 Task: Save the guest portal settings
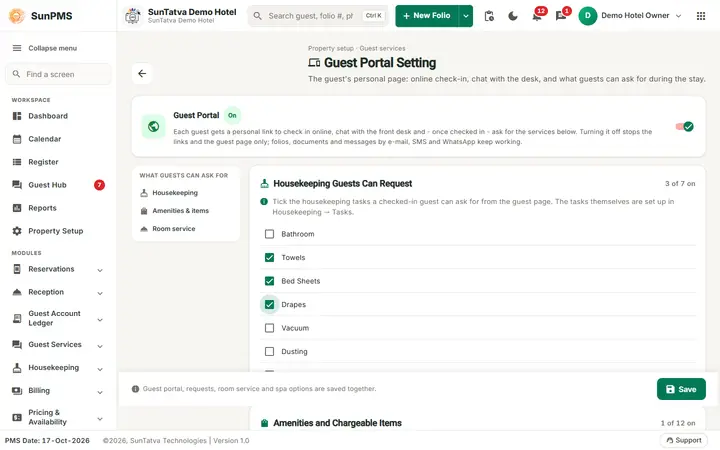[x=681, y=389]
